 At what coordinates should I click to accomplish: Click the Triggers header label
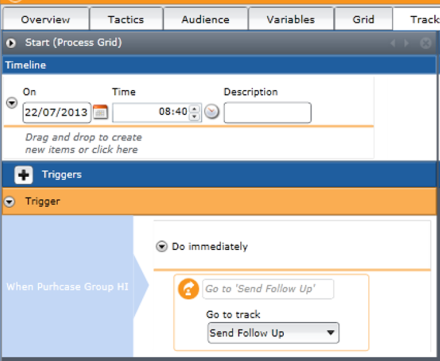click(62, 175)
